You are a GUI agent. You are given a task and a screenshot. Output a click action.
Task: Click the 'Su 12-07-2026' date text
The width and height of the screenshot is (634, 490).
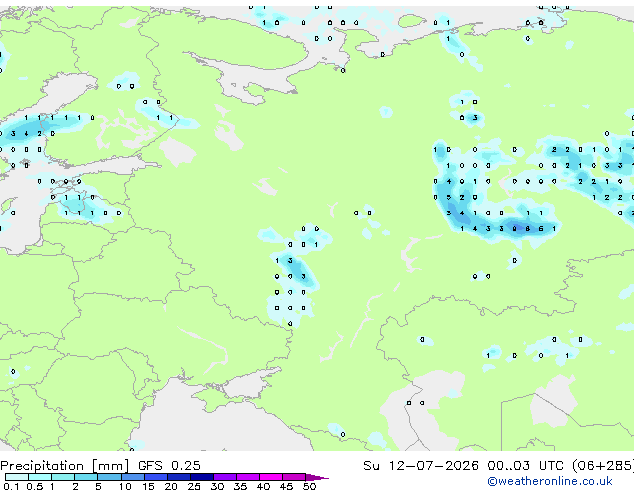click(421, 466)
